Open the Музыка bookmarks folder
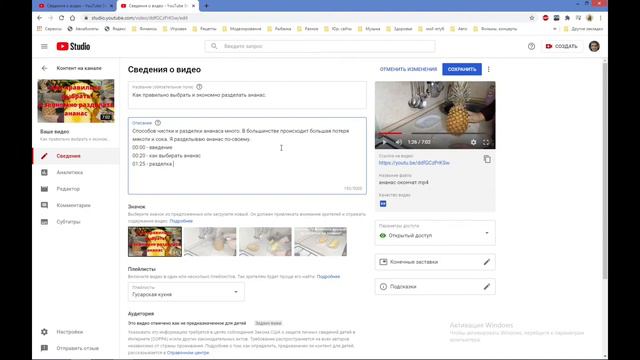This screenshot has width=640, height=360. pyautogui.click(x=369, y=29)
